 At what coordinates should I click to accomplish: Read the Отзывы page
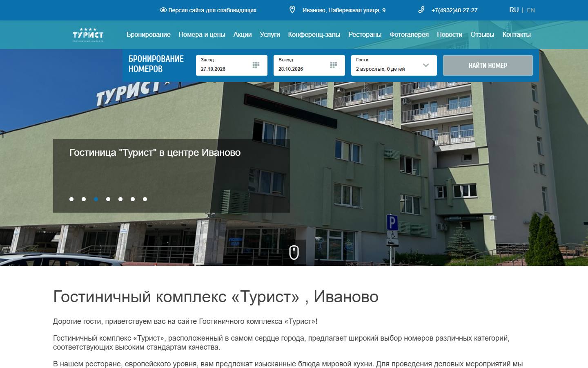pyautogui.click(x=482, y=35)
